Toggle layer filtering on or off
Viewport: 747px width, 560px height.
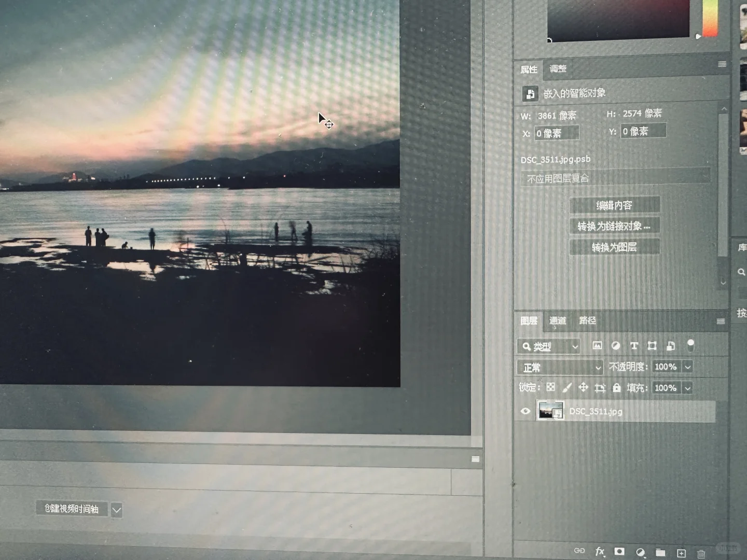(x=690, y=345)
